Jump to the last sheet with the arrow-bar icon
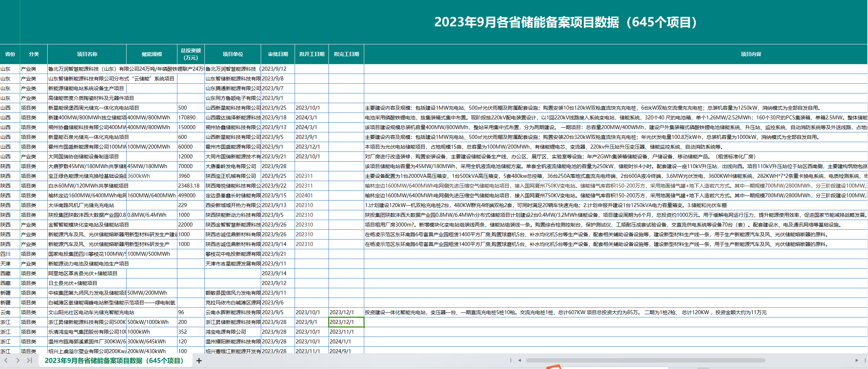 (x=30, y=360)
